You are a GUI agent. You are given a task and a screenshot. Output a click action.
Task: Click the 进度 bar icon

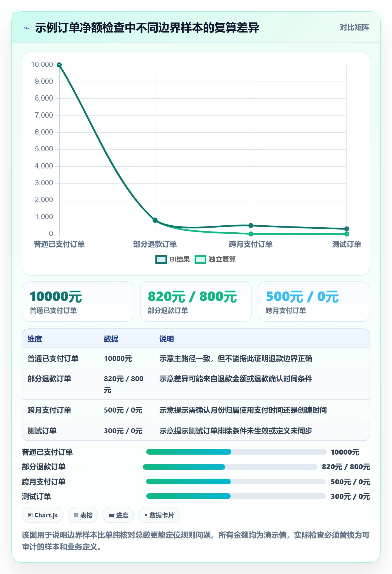(x=111, y=515)
